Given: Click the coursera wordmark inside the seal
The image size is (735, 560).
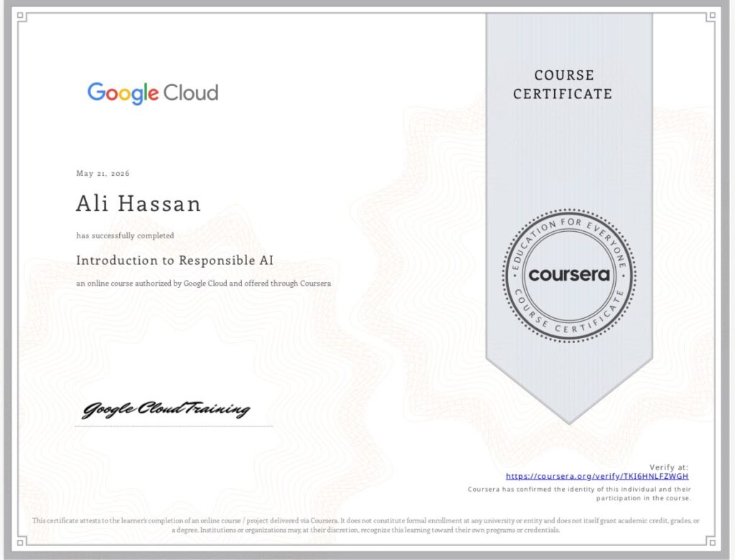Looking at the screenshot, I should coord(569,275).
